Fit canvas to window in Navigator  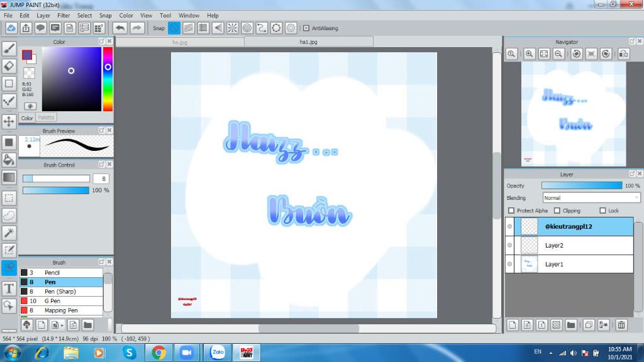click(x=544, y=54)
